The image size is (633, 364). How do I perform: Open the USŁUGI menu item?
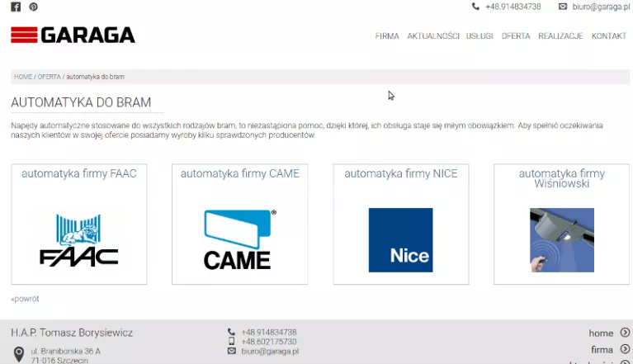point(479,36)
